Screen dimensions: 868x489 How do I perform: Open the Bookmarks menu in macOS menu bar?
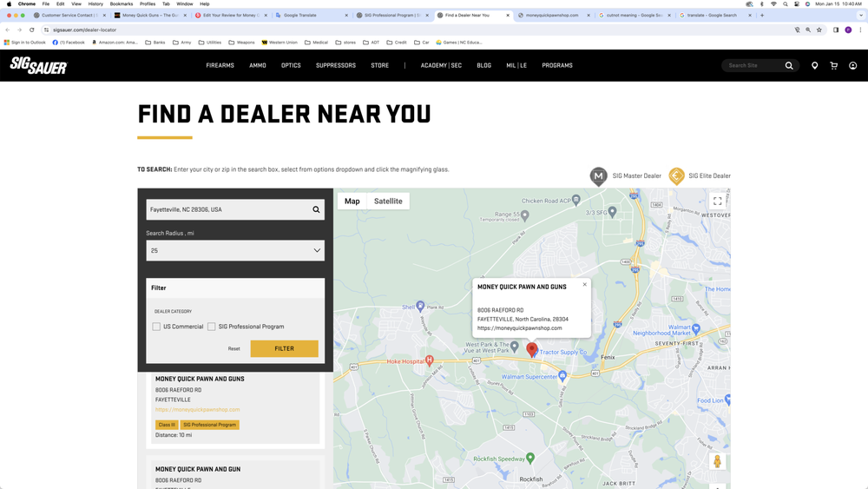tap(122, 3)
